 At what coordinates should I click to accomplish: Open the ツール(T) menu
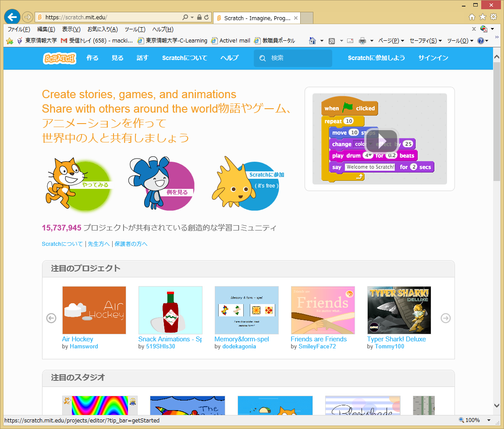pos(135,29)
